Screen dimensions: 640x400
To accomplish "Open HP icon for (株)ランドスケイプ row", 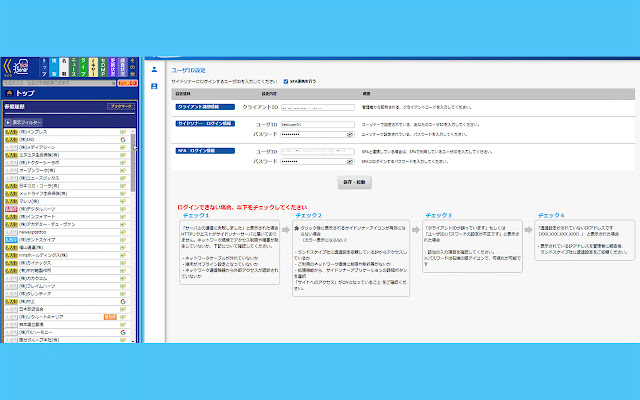I will pos(123,240).
